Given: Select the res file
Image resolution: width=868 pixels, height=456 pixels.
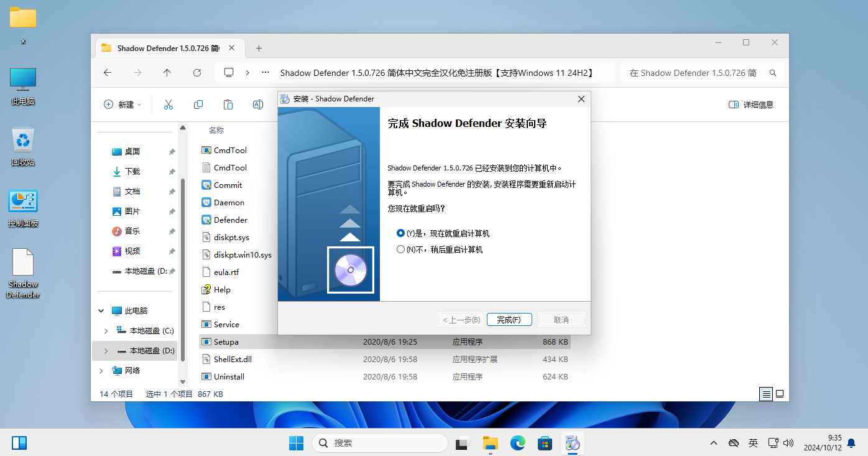Looking at the screenshot, I should coord(213,307).
